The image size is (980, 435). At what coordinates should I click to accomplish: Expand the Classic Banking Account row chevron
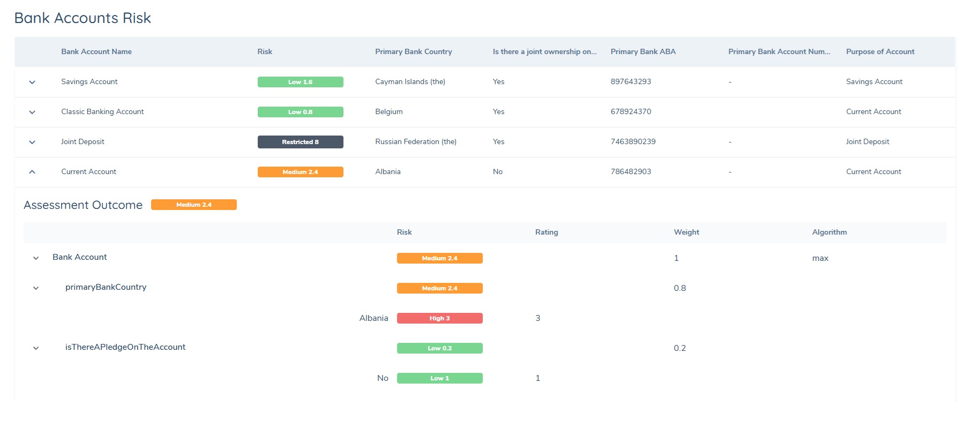(x=32, y=112)
